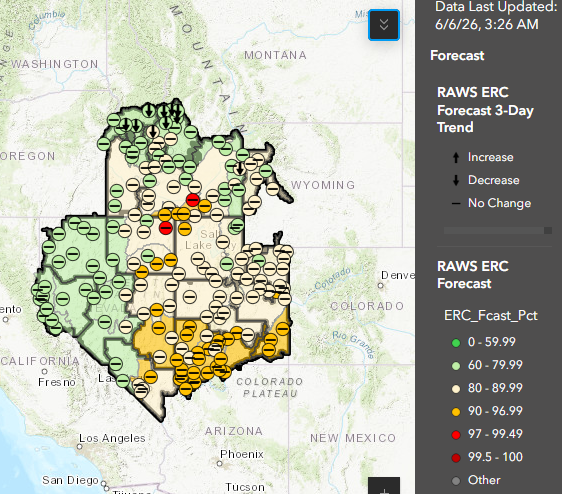Click the 'Rio Grande' river label
The image size is (562, 494).
tap(353, 345)
